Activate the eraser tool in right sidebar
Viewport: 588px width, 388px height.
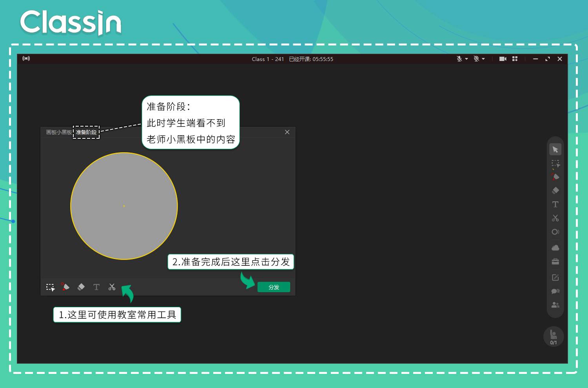coord(555,190)
